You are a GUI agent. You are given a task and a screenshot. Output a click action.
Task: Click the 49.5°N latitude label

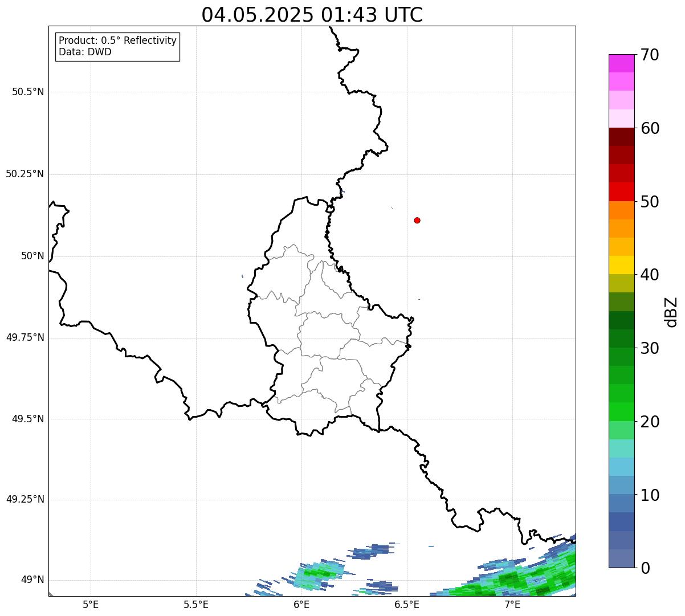[28, 419]
